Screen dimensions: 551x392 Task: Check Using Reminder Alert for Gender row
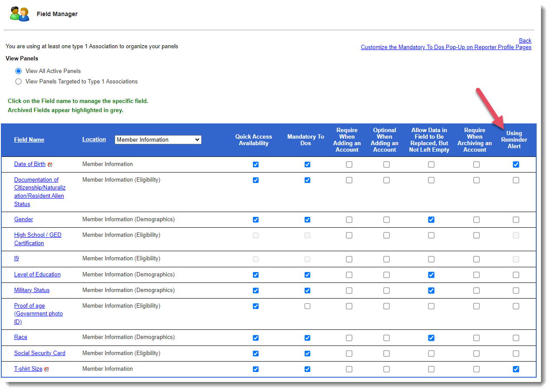[516, 220]
